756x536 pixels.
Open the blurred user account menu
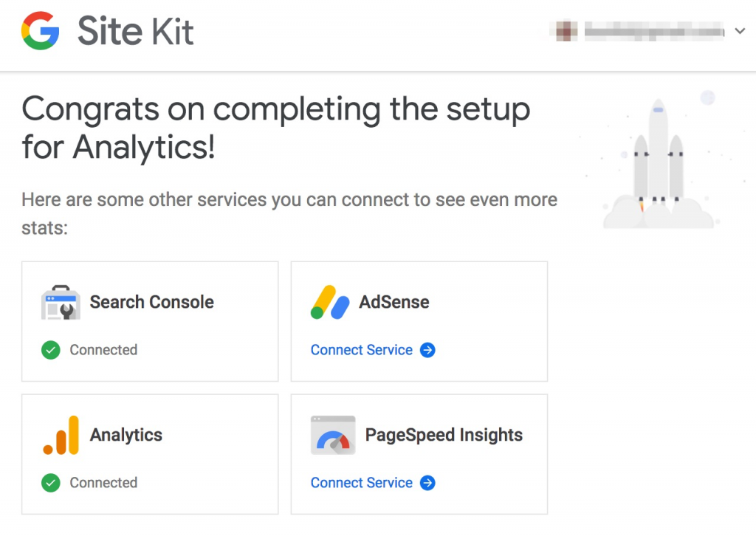(x=647, y=31)
